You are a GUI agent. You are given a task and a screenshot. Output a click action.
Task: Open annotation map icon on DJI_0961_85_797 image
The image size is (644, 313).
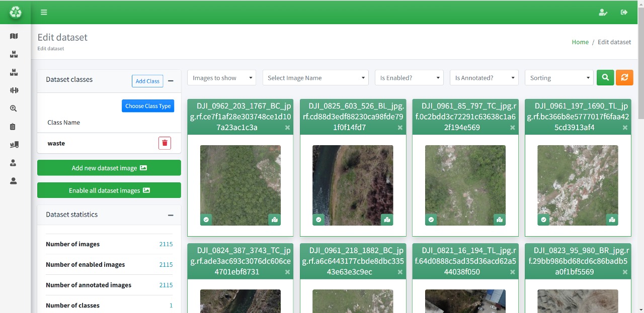pyautogui.click(x=499, y=220)
